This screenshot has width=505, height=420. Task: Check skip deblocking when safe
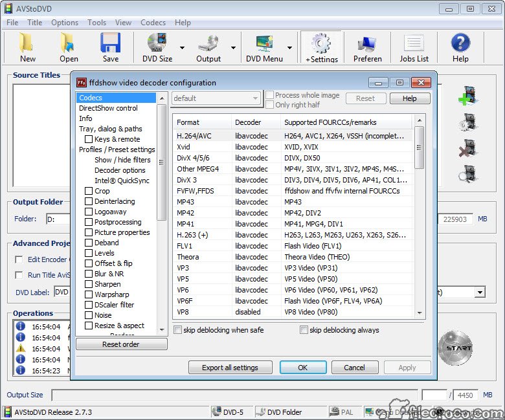[177, 330]
